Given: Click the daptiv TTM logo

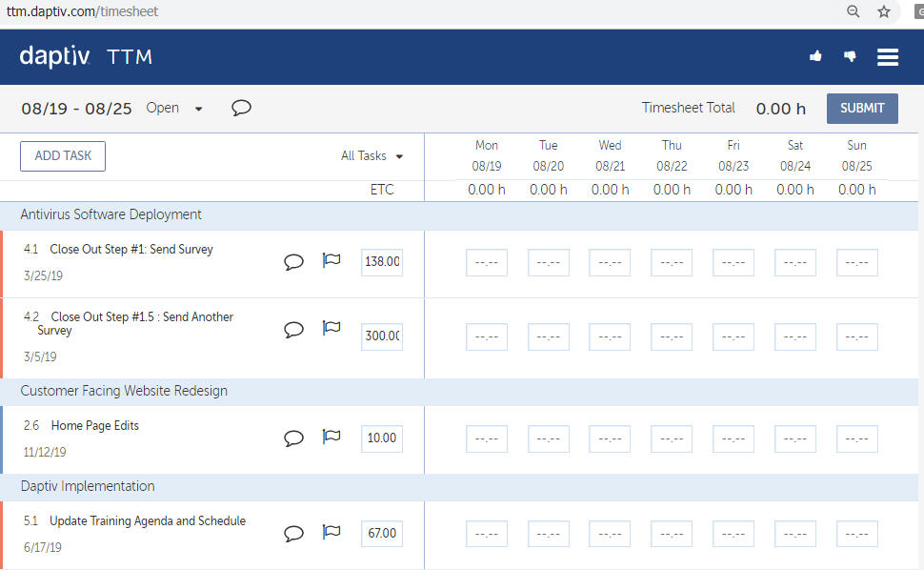Looking at the screenshot, I should click(86, 56).
